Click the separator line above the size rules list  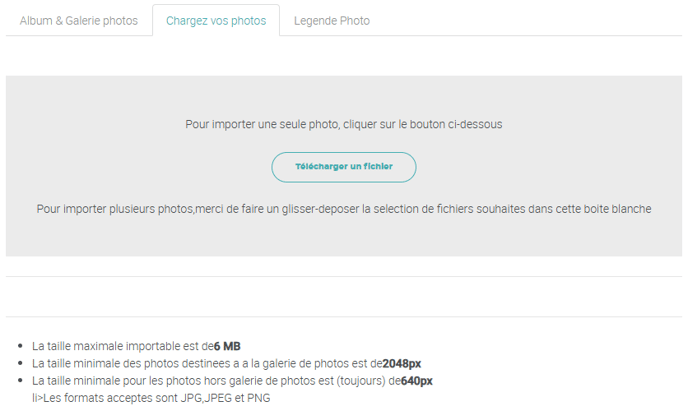(x=344, y=317)
